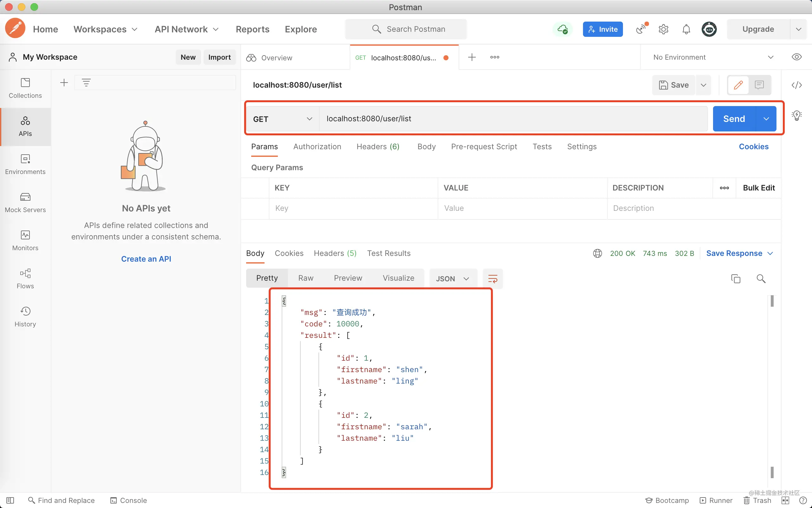This screenshot has width=812, height=508.
Task: Go to Home in top navigation
Action: click(x=45, y=29)
